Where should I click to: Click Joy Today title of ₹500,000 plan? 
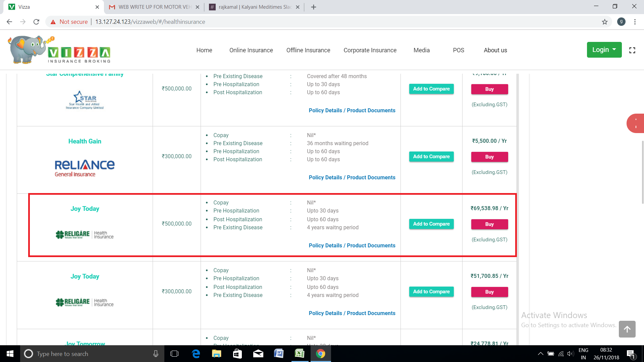(85, 209)
